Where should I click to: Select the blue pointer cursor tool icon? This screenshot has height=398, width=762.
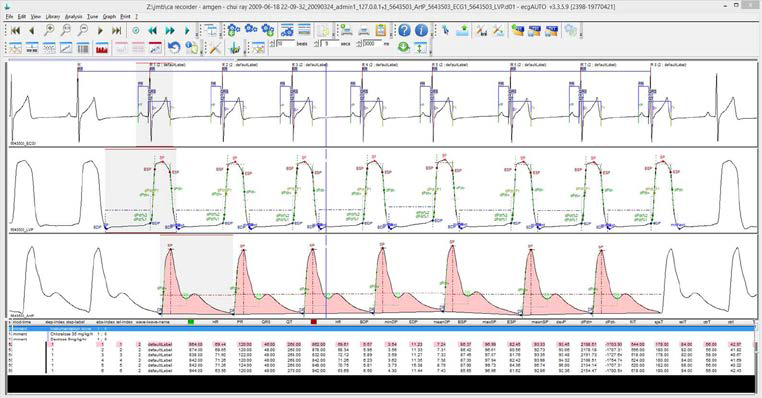(446, 30)
